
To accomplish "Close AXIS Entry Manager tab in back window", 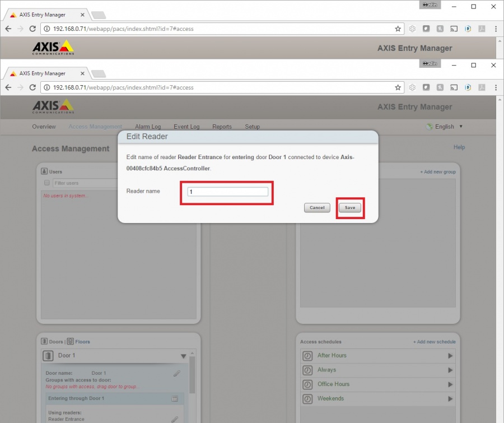I will [x=82, y=15].
